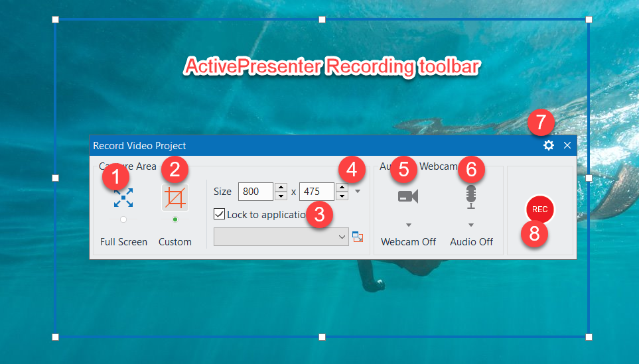Image resolution: width=639 pixels, height=364 pixels.
Task: Click the bottom-center capture frame handle
Action: (322, 337)
